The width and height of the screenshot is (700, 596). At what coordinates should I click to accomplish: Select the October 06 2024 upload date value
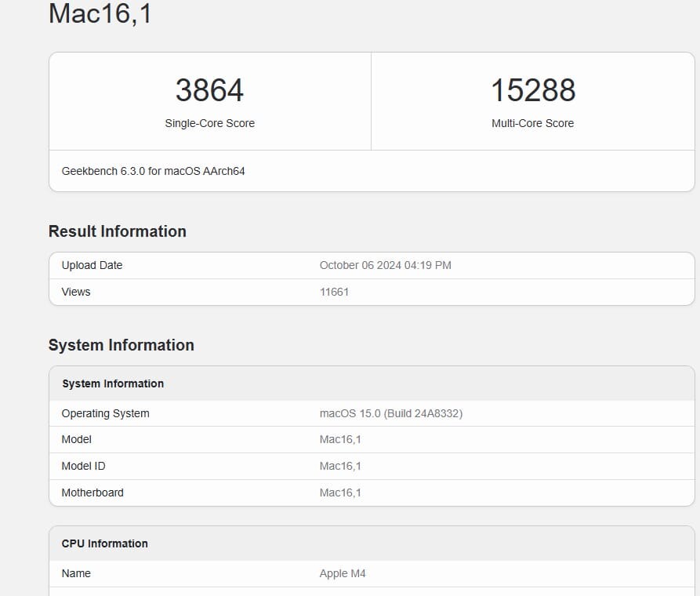385,265
